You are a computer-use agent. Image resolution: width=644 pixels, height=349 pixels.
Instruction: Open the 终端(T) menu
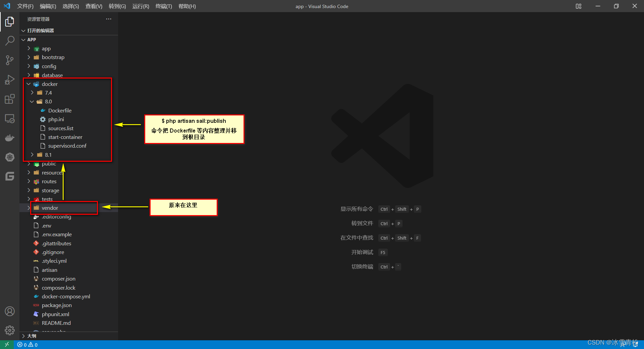click(164, 6)
